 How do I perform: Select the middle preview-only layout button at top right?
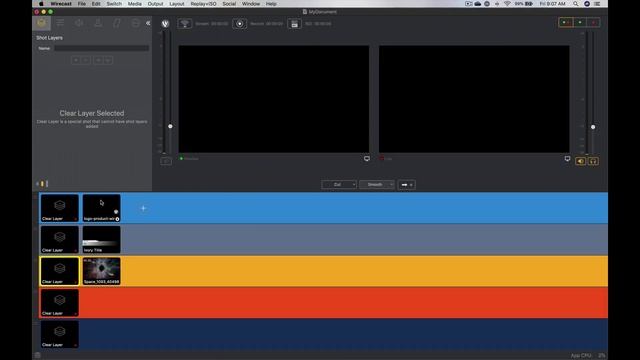coord(580,22)
